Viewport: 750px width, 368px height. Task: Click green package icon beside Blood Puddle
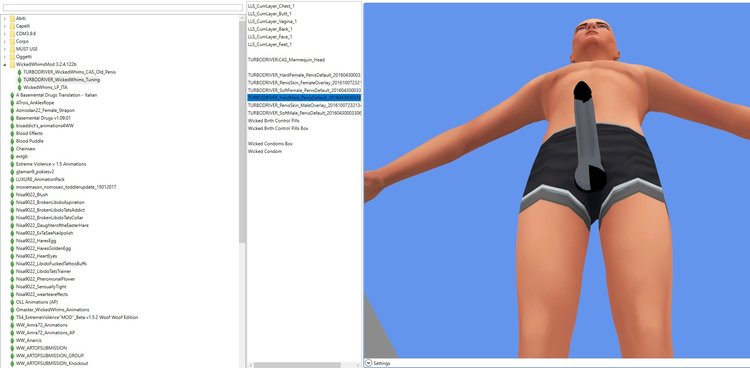click(12, 141)
